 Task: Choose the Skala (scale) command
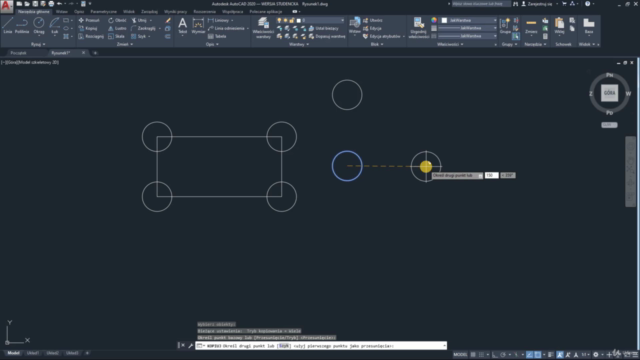pos(116,36)
